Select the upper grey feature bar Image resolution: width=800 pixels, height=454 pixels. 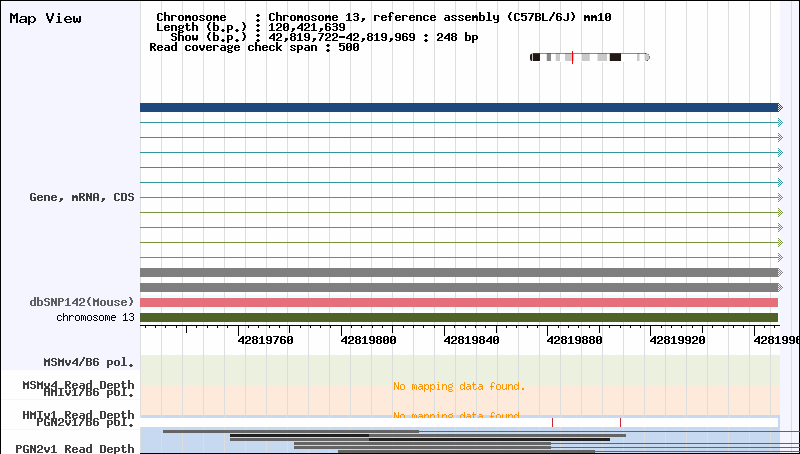pyautogui.click(x=459, y=272)
